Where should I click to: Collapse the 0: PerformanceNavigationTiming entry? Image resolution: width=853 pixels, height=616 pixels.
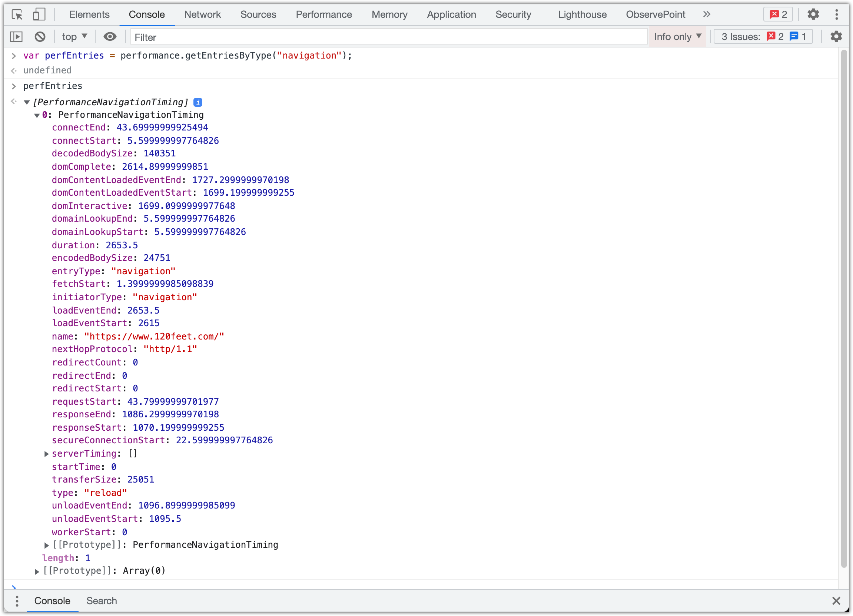[37, 115]
